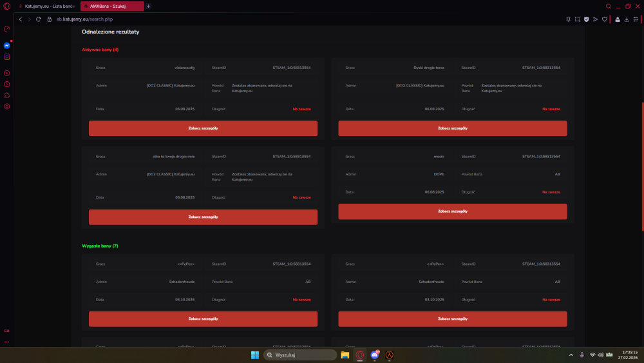The image size is (644, 363).
Task: Reload the current page
Action: coord(38,19)
